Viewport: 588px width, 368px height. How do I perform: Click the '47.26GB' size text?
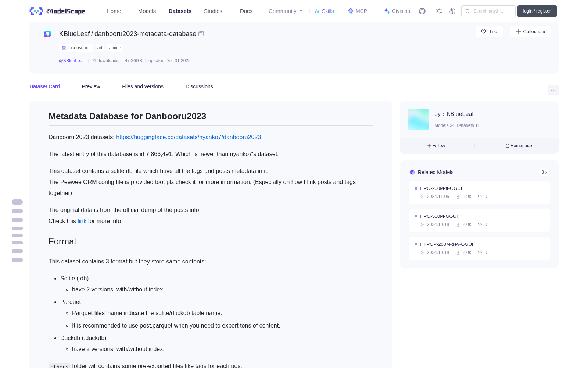(133, 61)
